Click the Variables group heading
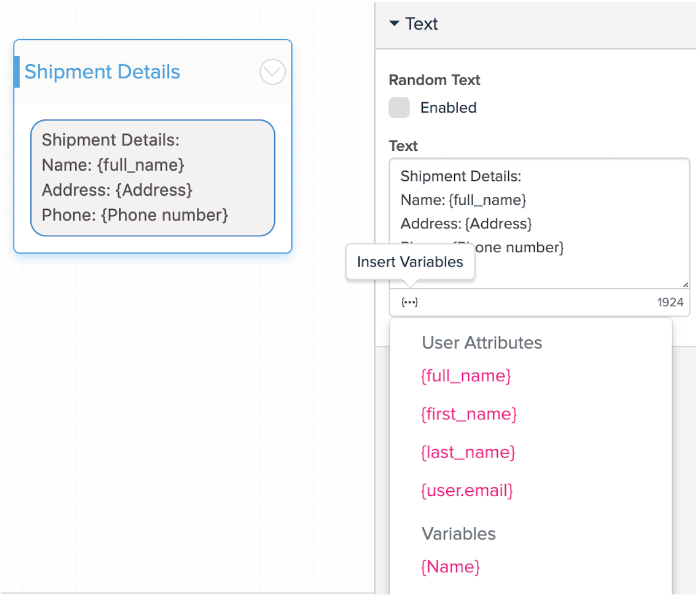The height and width of the screenshot is (598, 700). tap(458, 533)
